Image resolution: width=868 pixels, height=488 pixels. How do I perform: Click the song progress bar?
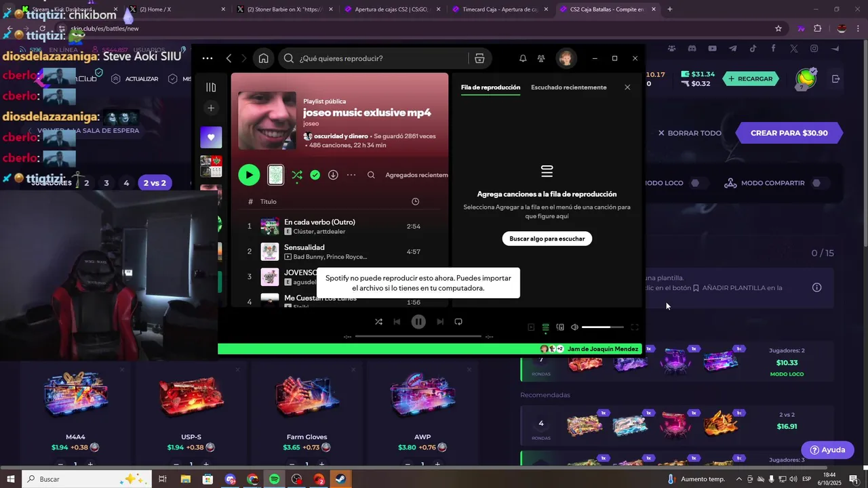(418, 336)
